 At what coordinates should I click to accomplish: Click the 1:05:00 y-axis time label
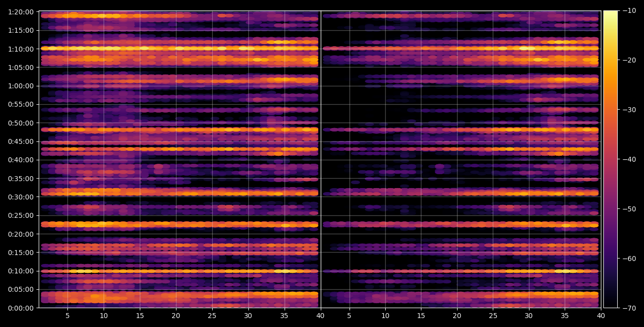coord(22,67)
